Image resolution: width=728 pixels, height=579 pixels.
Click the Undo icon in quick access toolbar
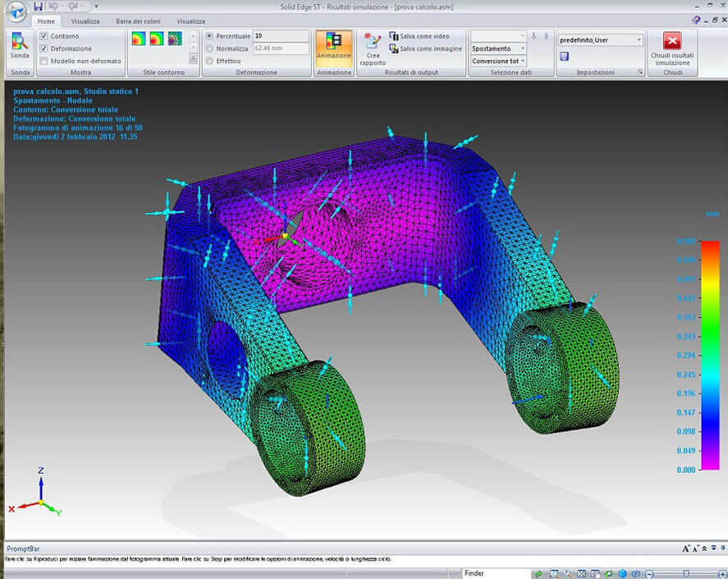click(x=54, y=7)
